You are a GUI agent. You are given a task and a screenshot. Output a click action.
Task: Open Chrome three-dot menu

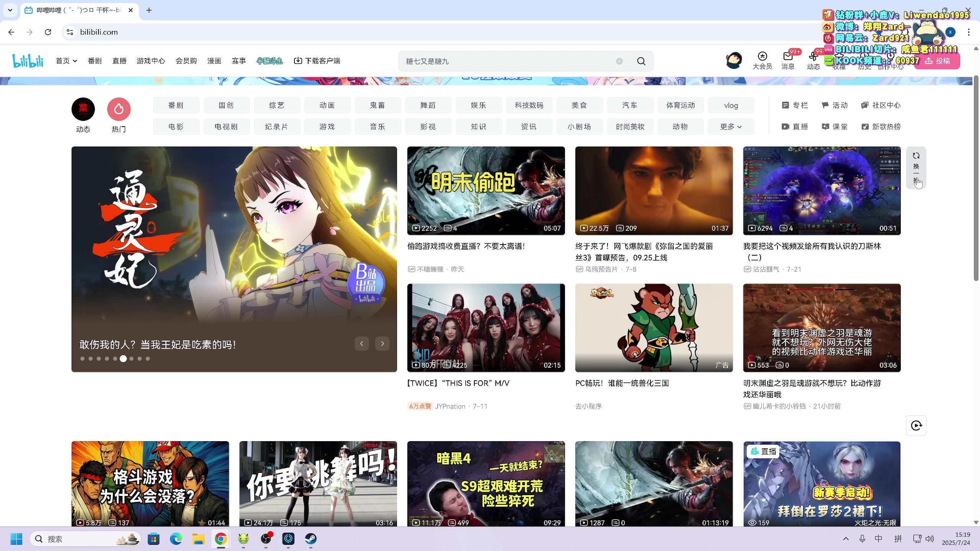point(969,32)
